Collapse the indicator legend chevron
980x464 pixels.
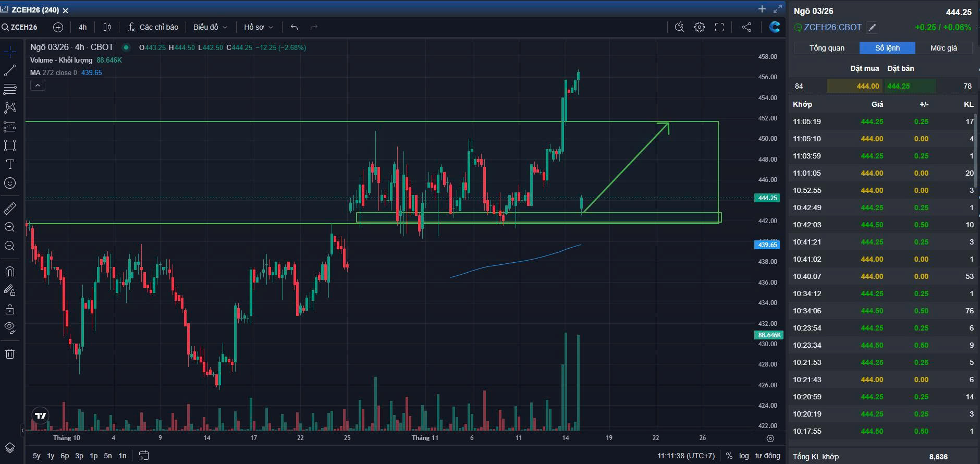point(38,86)
